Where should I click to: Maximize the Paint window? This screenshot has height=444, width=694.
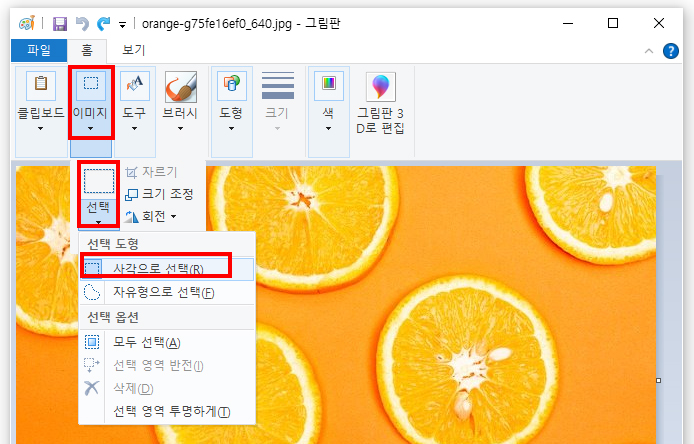(613, 23)
